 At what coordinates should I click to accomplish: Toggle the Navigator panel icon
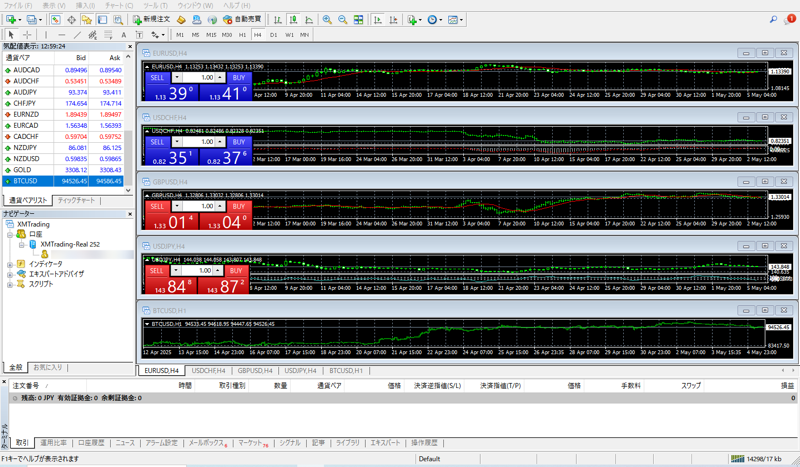point(87,19)
